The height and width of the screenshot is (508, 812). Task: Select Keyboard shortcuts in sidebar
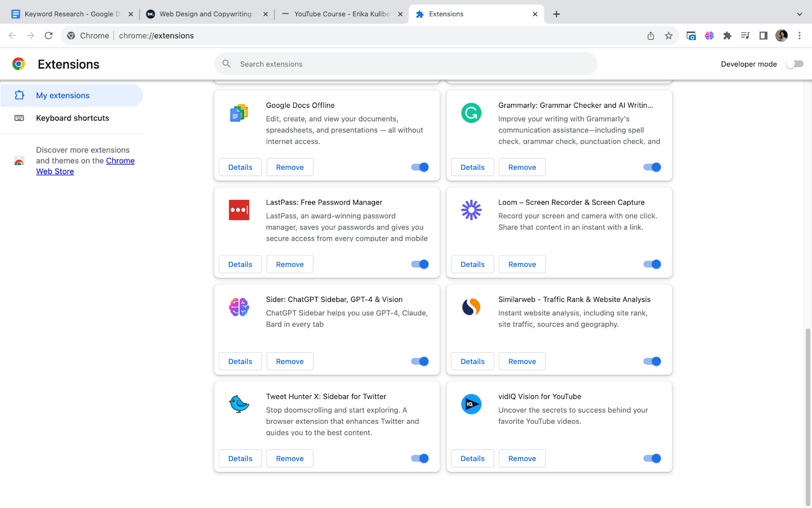click(73, 118)
